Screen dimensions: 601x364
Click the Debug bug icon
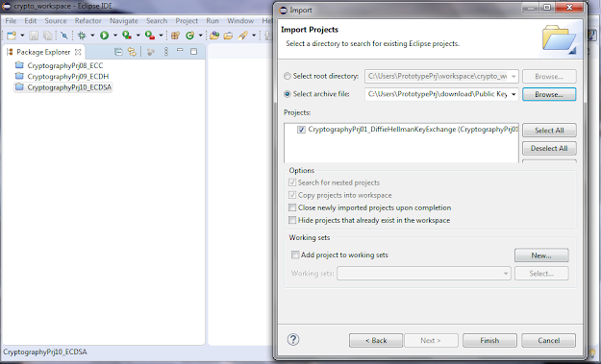(x=82, y=36)
